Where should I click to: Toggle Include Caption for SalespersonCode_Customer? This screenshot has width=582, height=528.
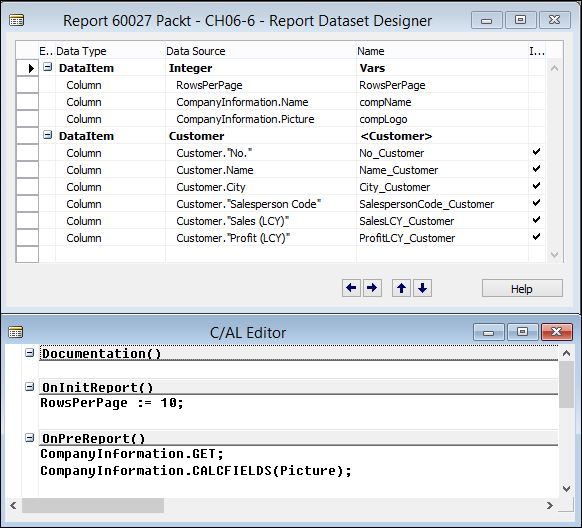coord(536,203)
